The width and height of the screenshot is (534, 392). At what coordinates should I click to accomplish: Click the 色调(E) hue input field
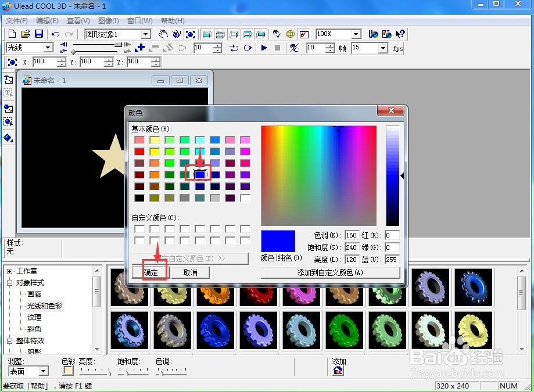[352, 235]
